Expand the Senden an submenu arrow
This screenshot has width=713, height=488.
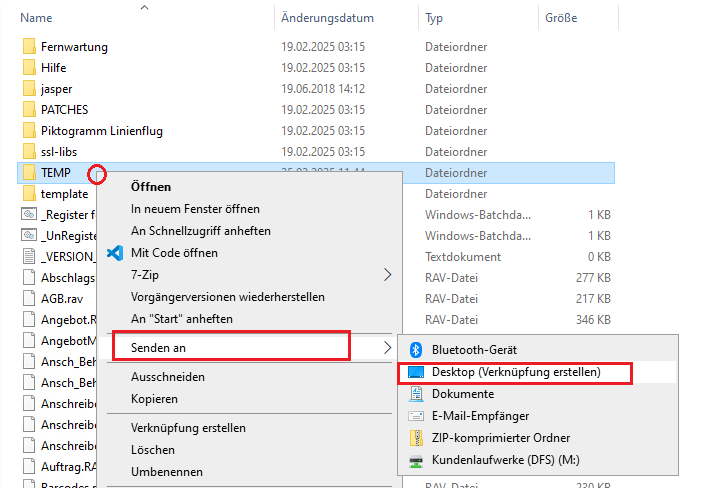[387, 348]
